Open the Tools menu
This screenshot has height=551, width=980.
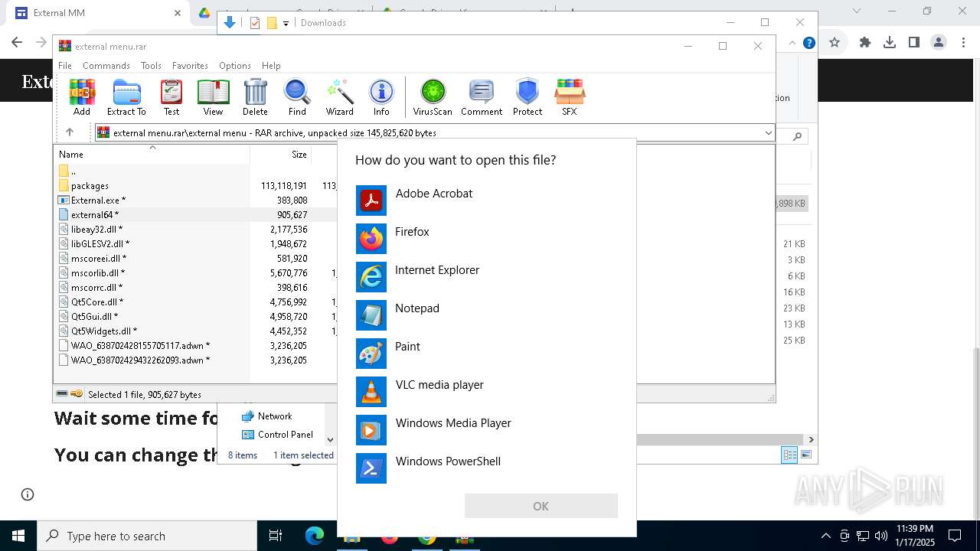pos(151,66)
